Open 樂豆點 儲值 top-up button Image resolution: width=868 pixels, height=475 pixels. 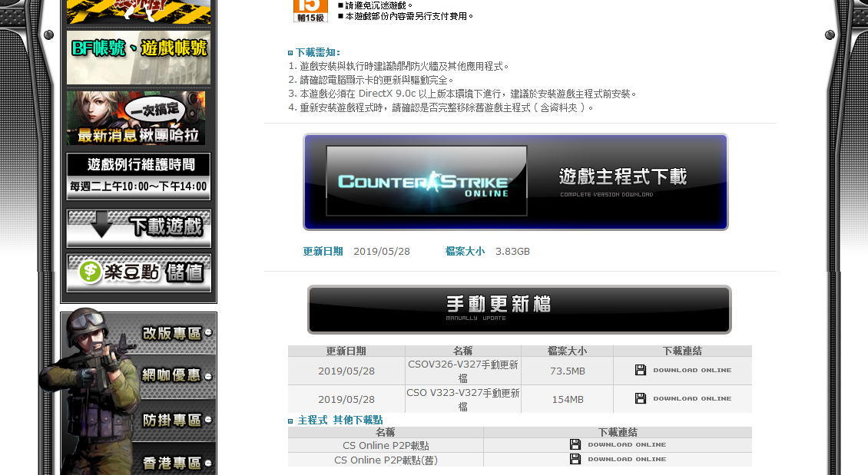(138, 272)
